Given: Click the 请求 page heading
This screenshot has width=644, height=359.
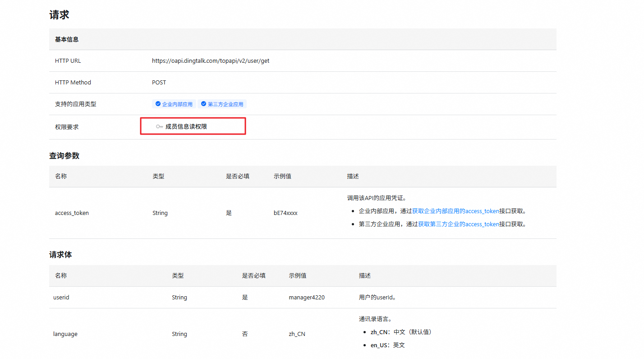Looking at the screenshot, I should point(59,14).
